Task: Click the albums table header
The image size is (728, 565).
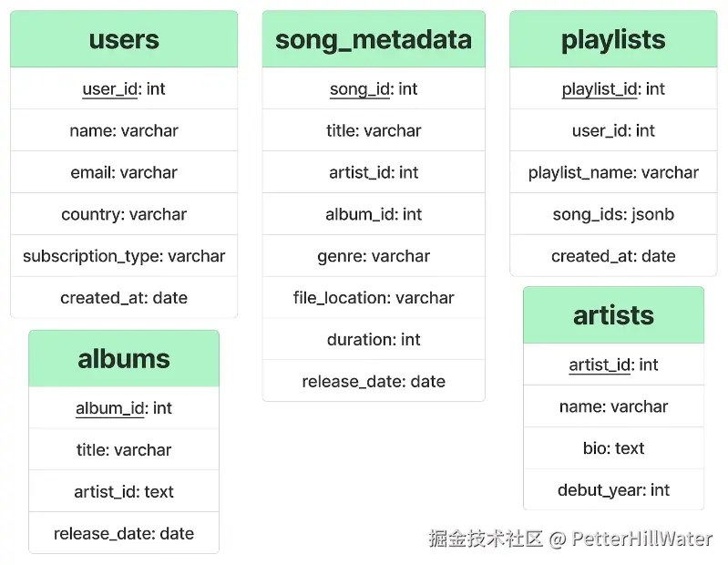Action: pyautogui.click(x=124, y=358)
